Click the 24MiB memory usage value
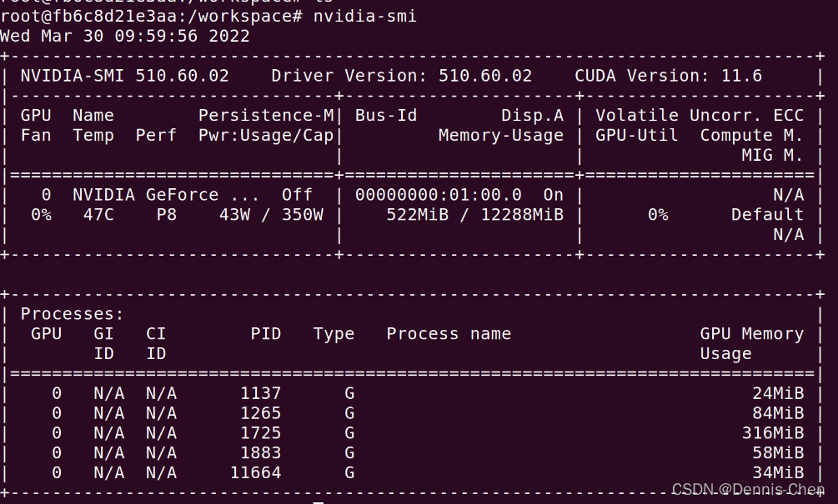The image size is (838, 504). [x=778, y=393]
